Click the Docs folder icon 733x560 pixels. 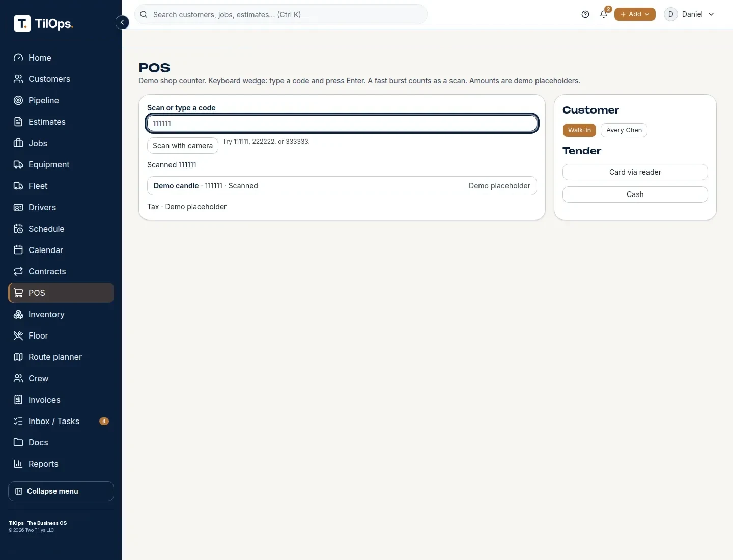tap(18, 442)
